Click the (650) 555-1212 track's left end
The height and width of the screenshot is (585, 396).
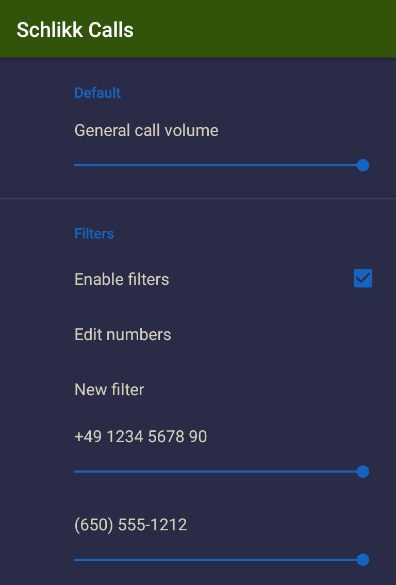tap(75, 560)
